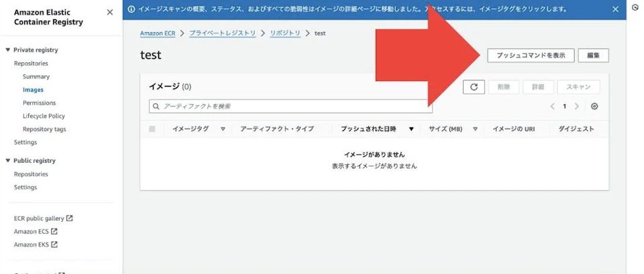Click the info icon in the banner
Screen dimensions: 644x274
(x=131, y=9)
